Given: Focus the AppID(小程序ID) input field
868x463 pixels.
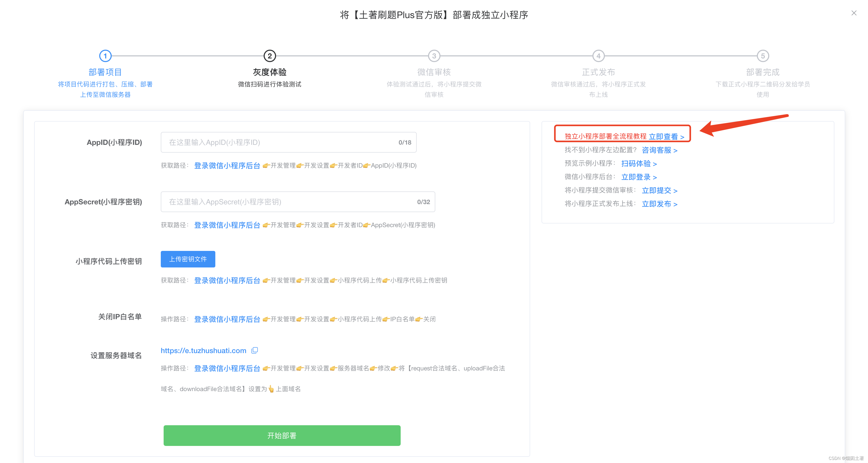Looking at the screenshot, I should (288, 142).
